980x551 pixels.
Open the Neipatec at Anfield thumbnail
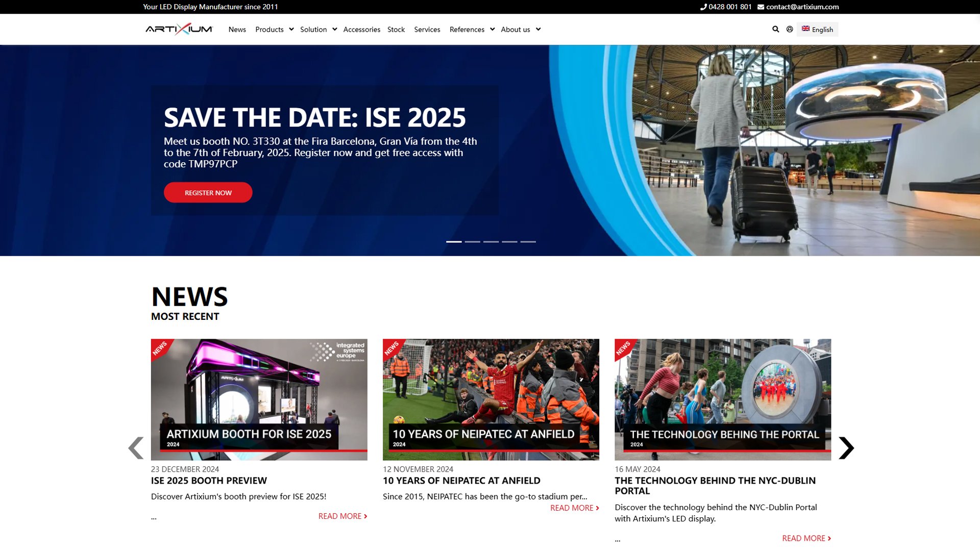tap(491, 399)
